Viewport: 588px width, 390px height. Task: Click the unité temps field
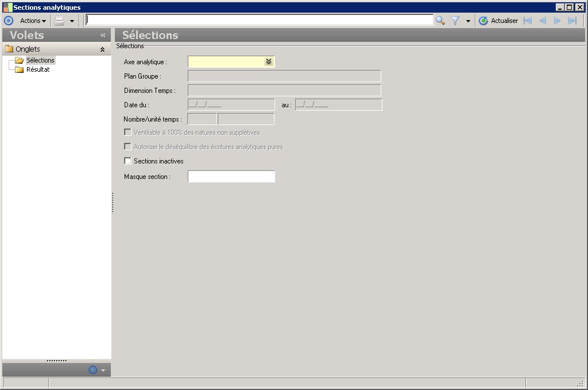[x=246, y=119]
